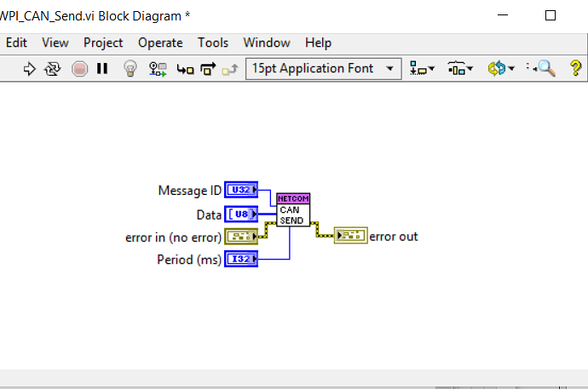Click the Step Out button
The height and width of the screenshot is (389, 588).
coord(230,69)
